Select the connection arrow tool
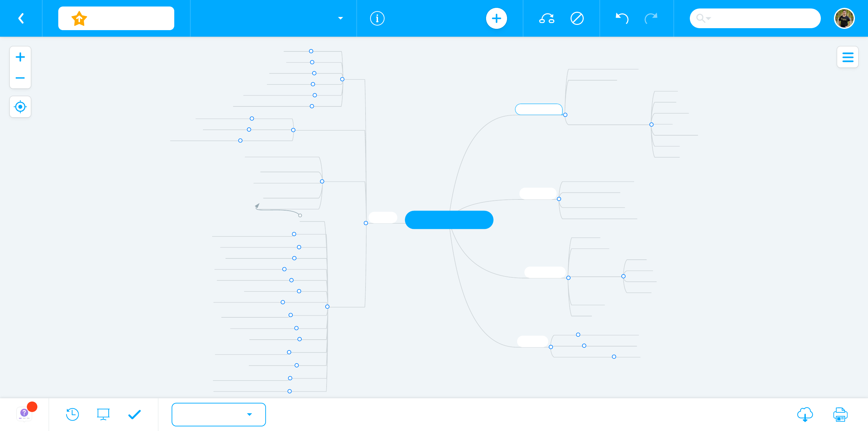 coord(546,18)
